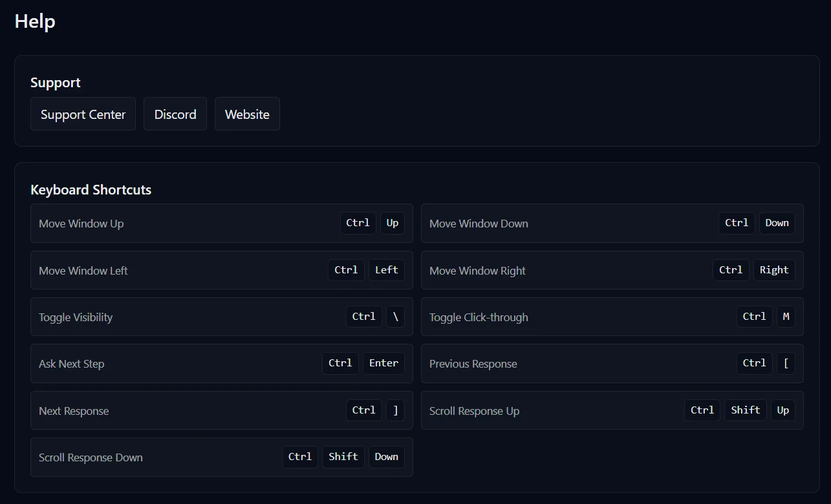Click the Left key badge
The image size is (831, 504).
[387, 270]
